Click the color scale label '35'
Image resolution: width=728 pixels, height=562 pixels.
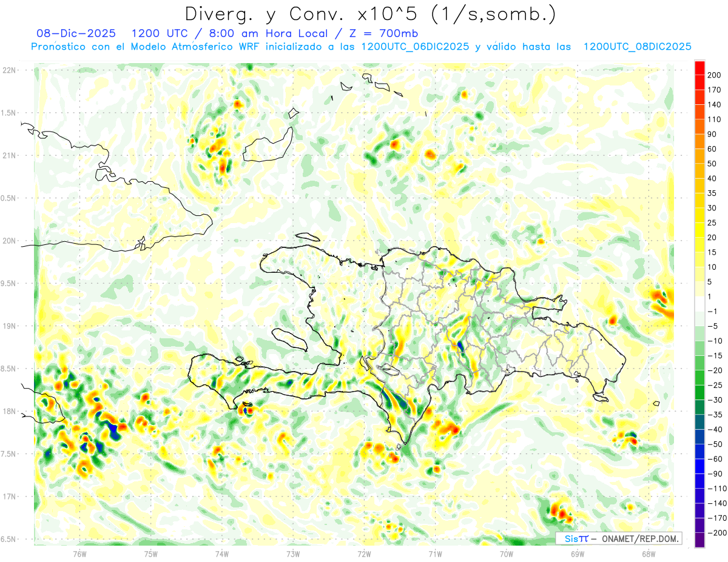coord(712,193)
